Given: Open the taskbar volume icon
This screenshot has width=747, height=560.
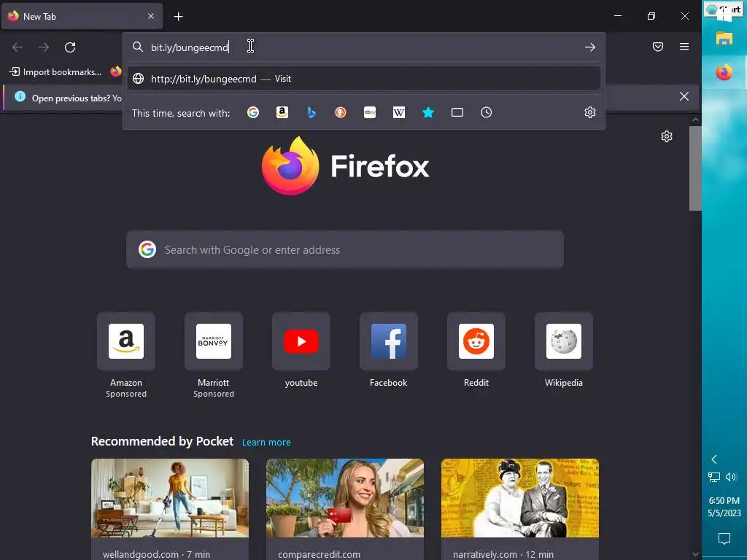Looking at the screenshot, I should [x=731, y=477].
